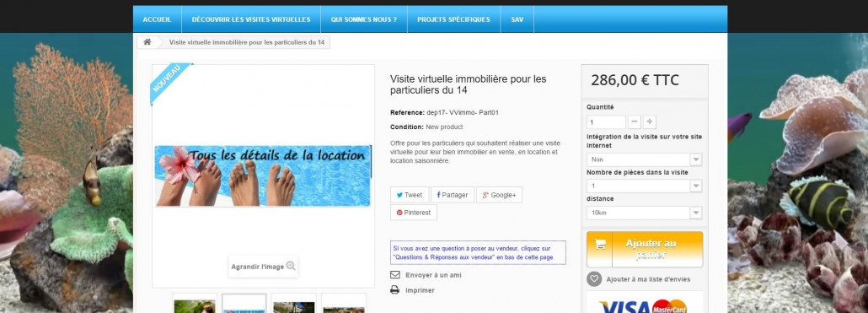Click the Quantité input field

point(606,121)
